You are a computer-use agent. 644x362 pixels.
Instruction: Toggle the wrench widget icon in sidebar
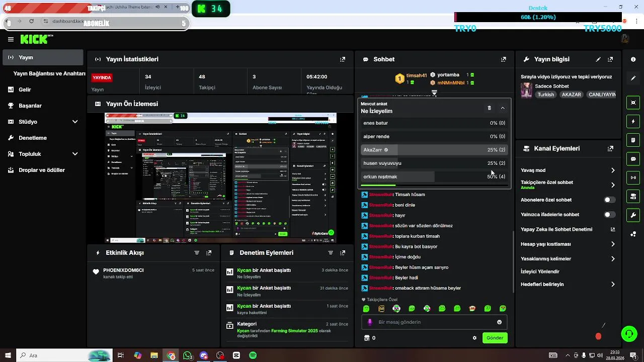pos(633,215)
